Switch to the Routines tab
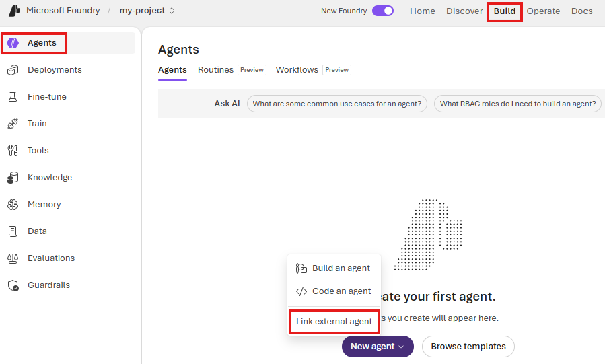Viewport: 605px width, 364px height. tap(215, 70)
